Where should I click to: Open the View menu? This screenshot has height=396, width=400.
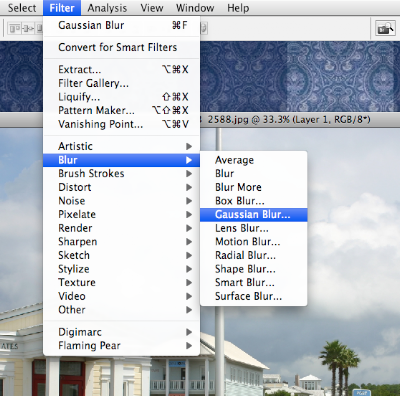coord(152,8)
